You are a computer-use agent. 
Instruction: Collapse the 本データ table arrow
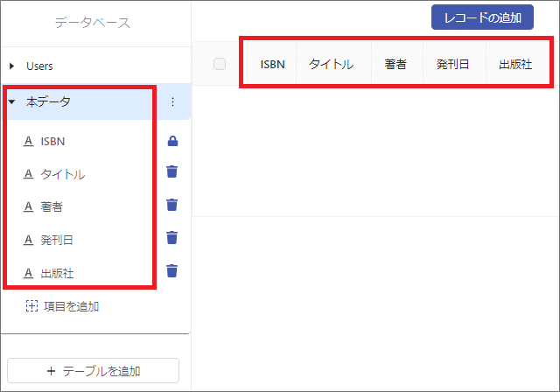tap(11, 101)
